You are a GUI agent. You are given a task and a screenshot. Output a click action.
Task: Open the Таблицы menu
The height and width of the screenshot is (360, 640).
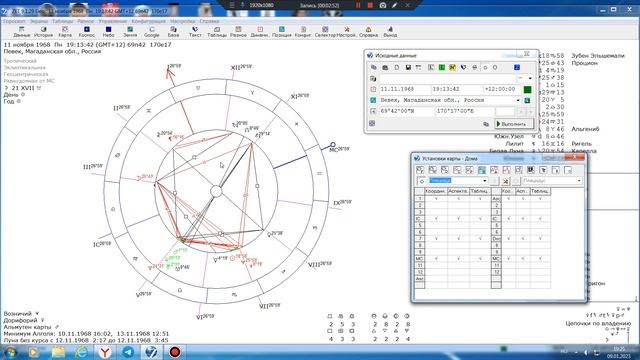click(x=62, y=21)
